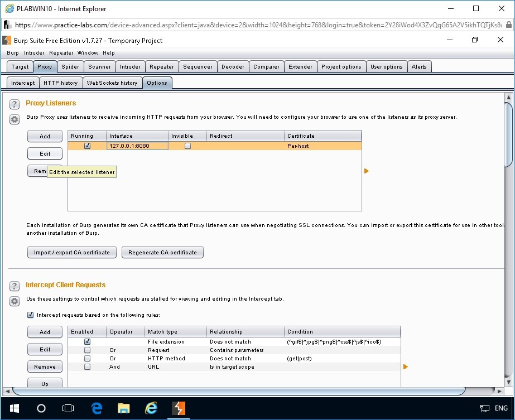Enable Invisible checkbox for the proxy listener
The height and width of the screenshot is (420, 515).
point(187,146)
